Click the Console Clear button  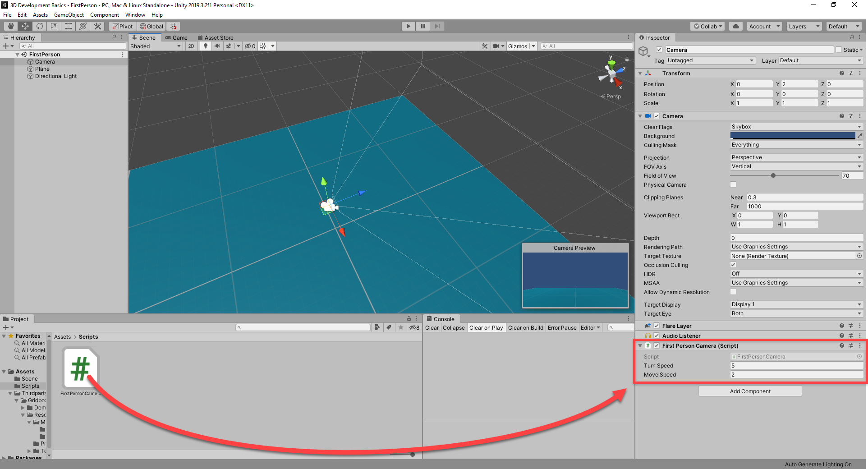[432, 327]
